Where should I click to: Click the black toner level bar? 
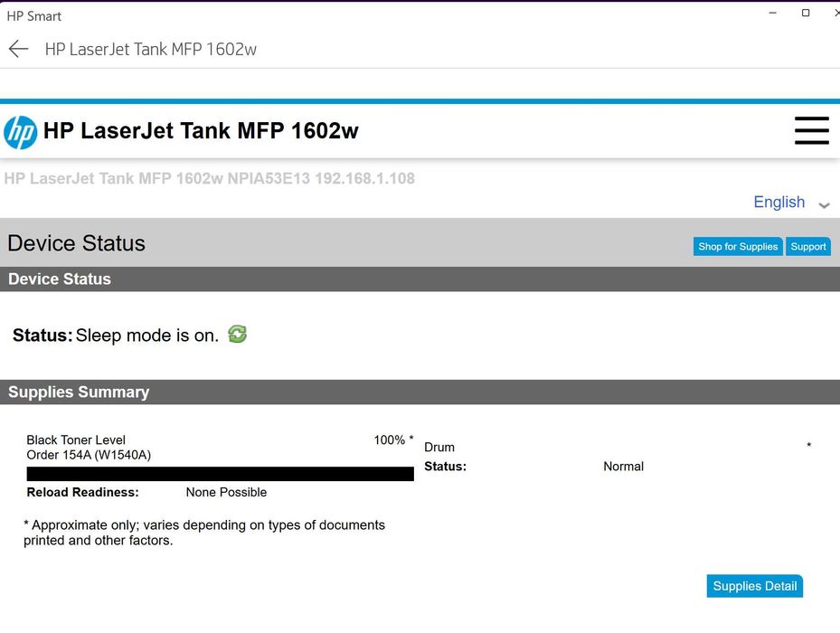pos(220,474)
